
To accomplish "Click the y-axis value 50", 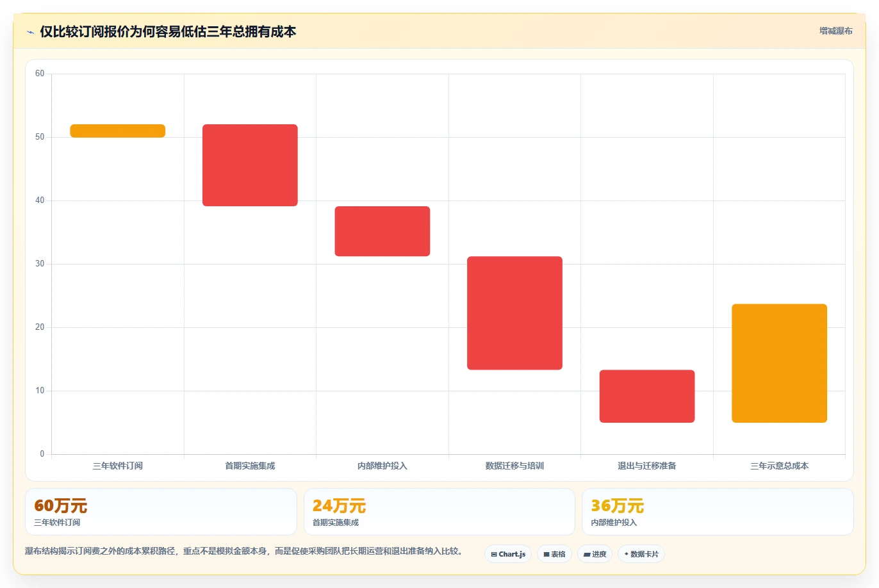I will [40, 137].
